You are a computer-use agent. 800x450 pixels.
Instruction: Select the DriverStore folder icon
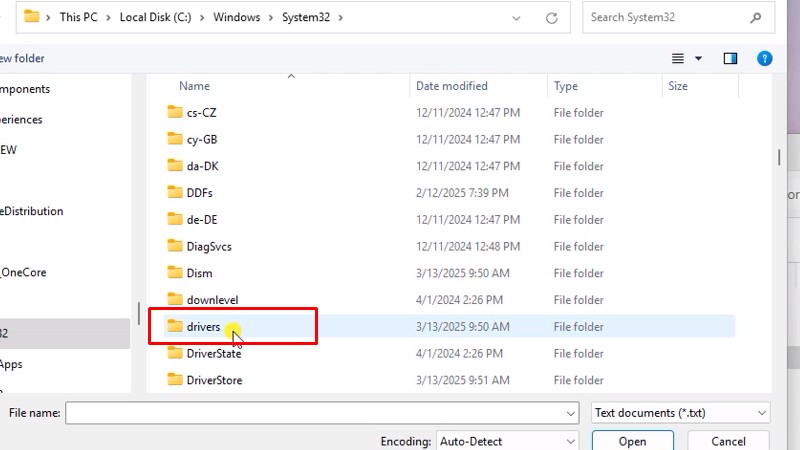(x=175, y=380)
